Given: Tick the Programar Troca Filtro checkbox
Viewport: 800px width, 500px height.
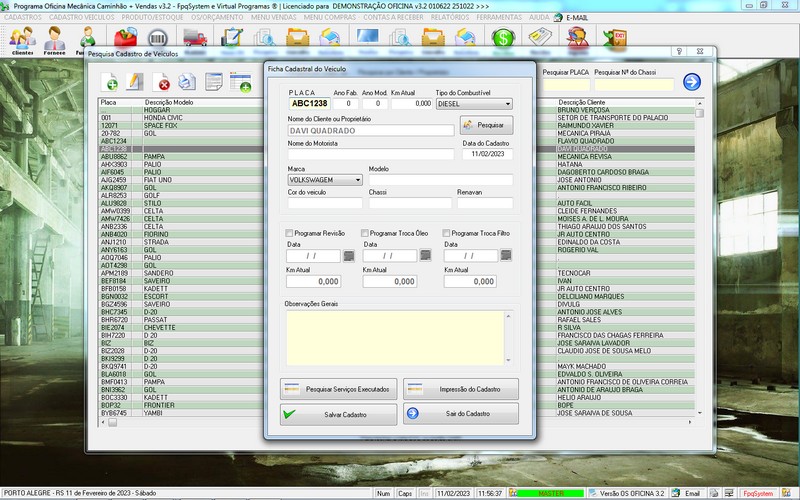Looking at the screenshot, I should tap(446, 232).
